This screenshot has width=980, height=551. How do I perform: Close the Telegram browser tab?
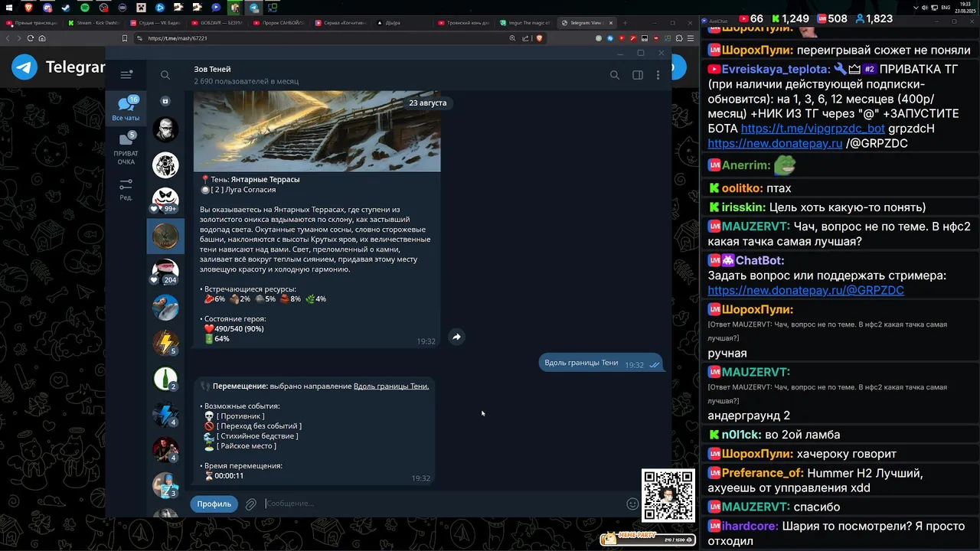(610, 23)
